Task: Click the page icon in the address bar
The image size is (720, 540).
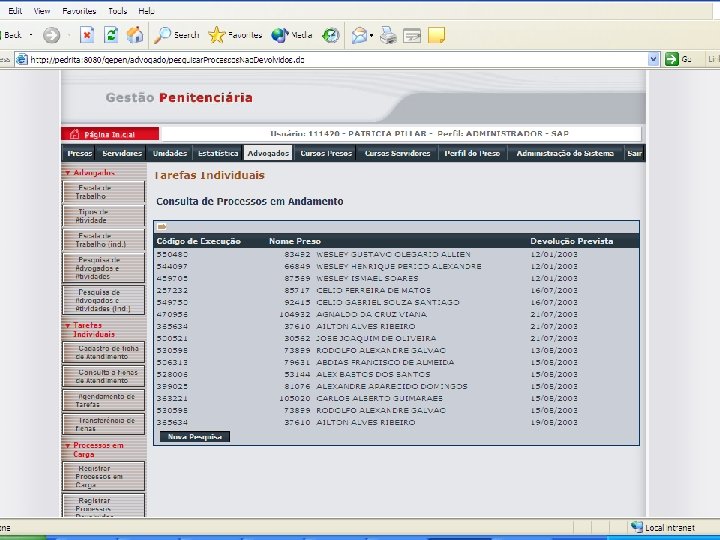Action: [22, 59]
